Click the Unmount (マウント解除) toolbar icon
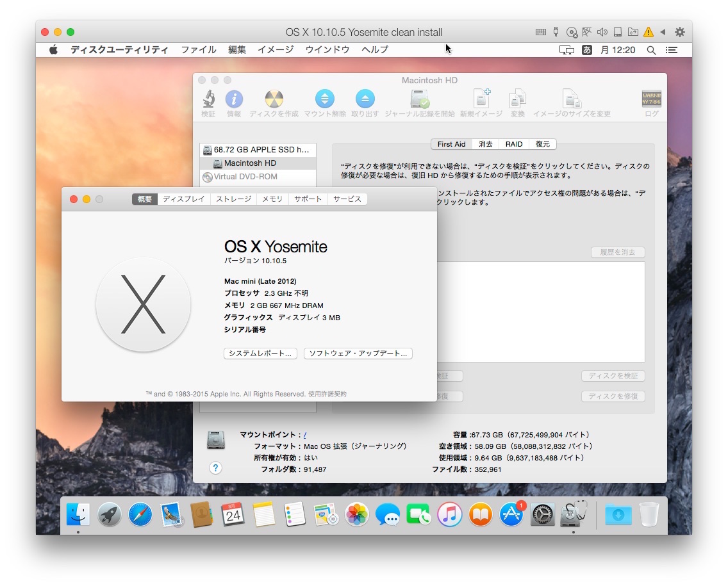The width and height of the screenshot is (728, 586). [324, 99]
